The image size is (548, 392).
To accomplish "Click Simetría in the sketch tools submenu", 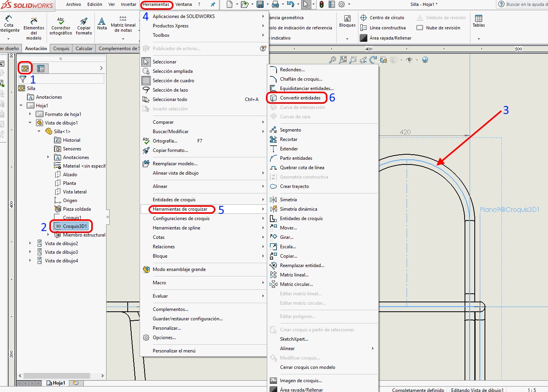I will tap(288, 200).
